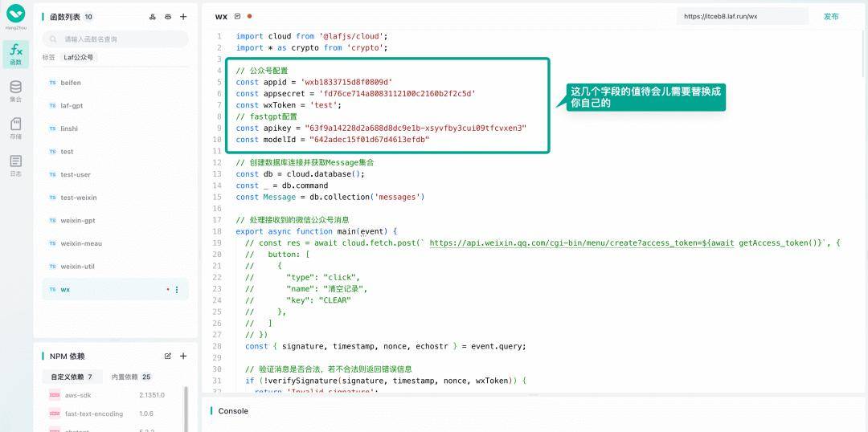Viewport: 868px width, 432px height.
Task: Click the small square icon beside wx title
Action: tap(237, 17)
